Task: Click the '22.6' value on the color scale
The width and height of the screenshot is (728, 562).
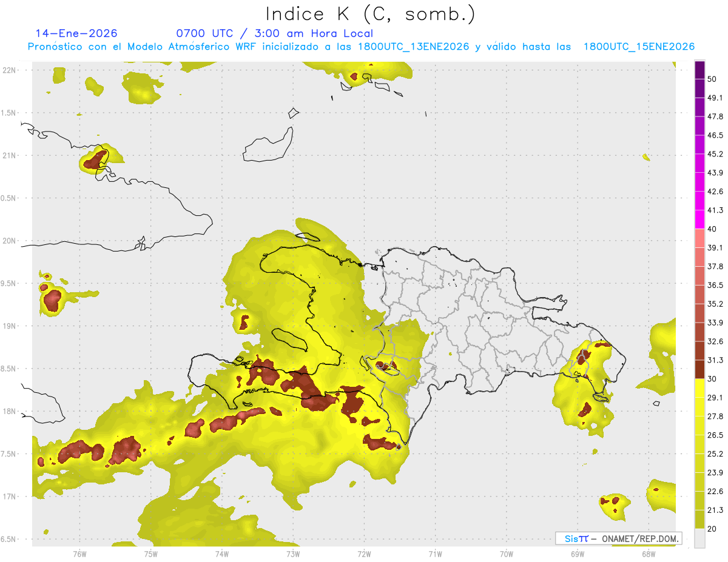Action: [715, 492]
